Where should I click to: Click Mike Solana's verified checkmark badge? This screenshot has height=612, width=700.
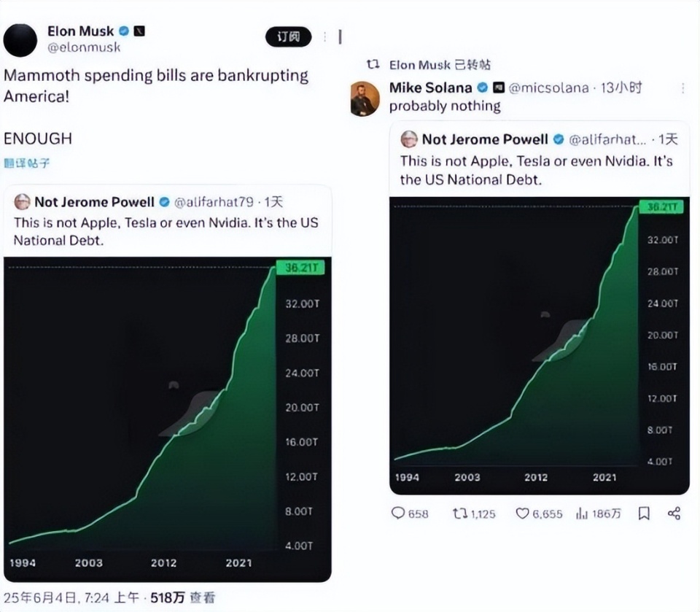[x=482, y=88]
